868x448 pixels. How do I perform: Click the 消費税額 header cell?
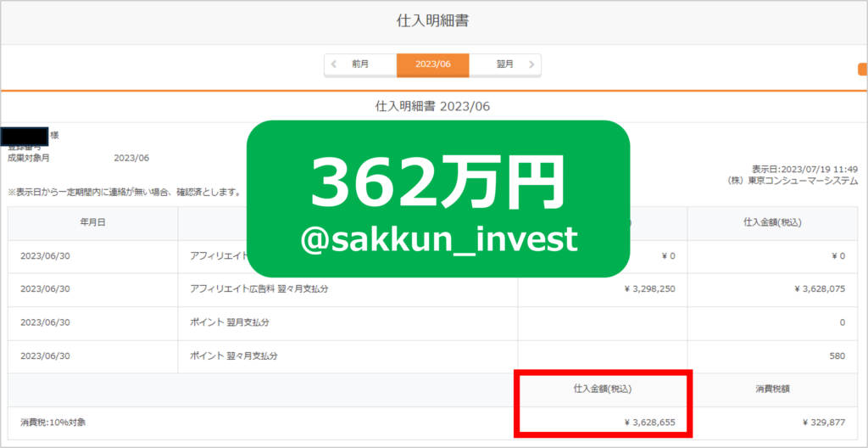point(773,389)
